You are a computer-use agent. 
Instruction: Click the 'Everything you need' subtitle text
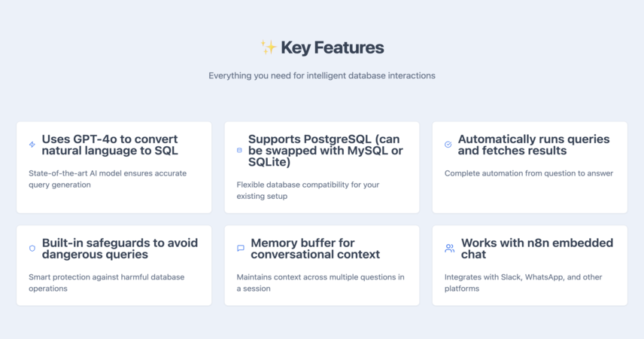322,75
